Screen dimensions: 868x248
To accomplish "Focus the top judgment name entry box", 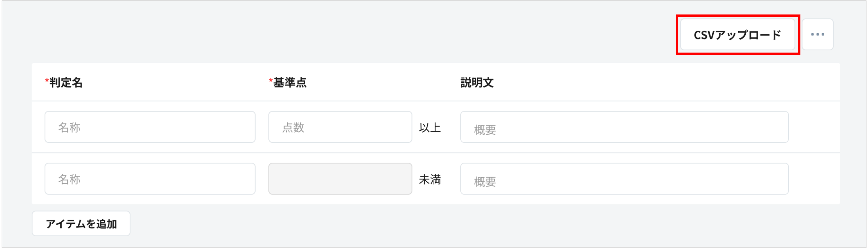I will pyautogui.click(x=150, y=127).
